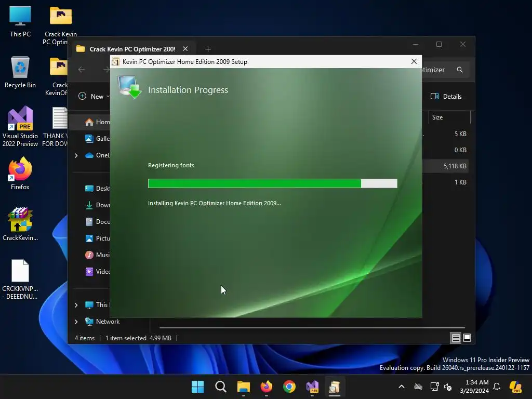Open the Copilot preview taskbar icon
Screen dimensions: 532x399
pos(516,387)
